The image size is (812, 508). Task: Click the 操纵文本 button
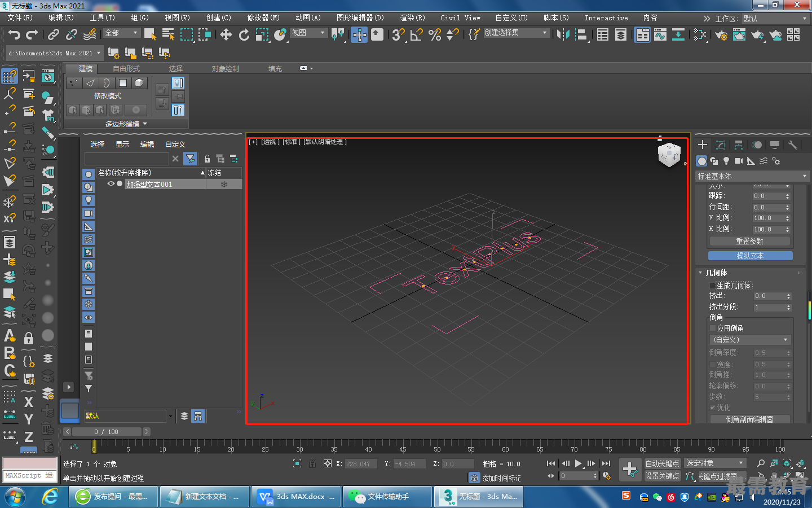(x=750, y=256)
